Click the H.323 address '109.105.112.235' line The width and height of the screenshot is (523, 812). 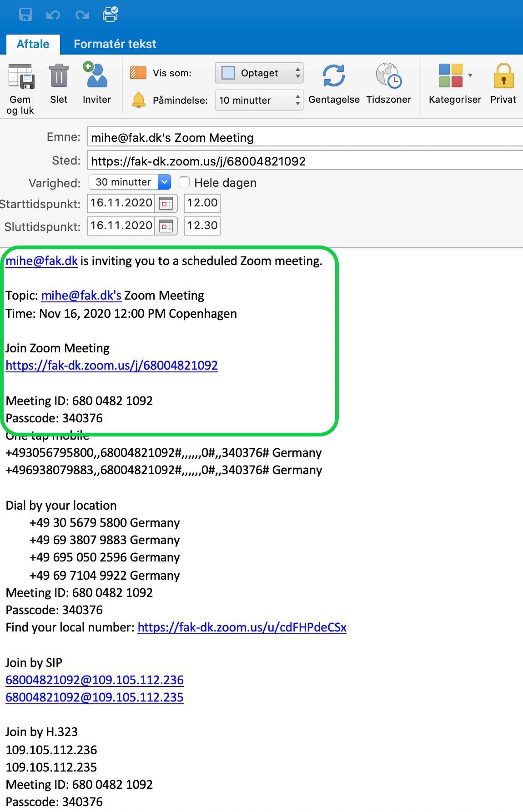coord(51,767)
